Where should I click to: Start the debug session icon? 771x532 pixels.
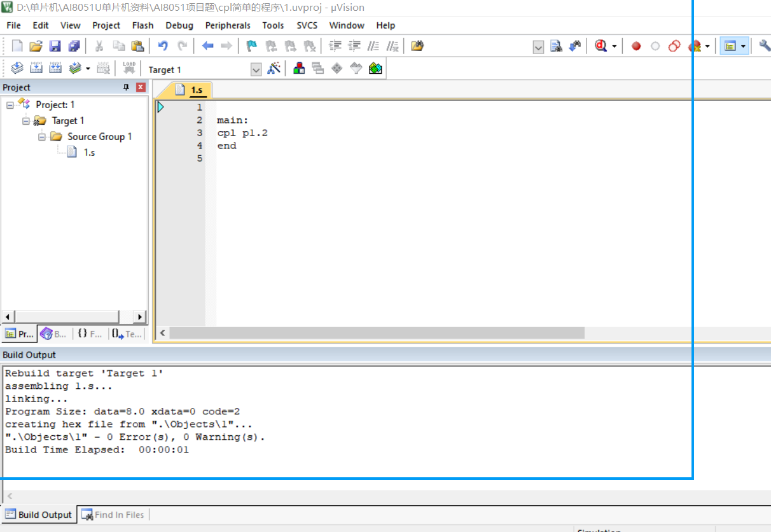(601, 46)
